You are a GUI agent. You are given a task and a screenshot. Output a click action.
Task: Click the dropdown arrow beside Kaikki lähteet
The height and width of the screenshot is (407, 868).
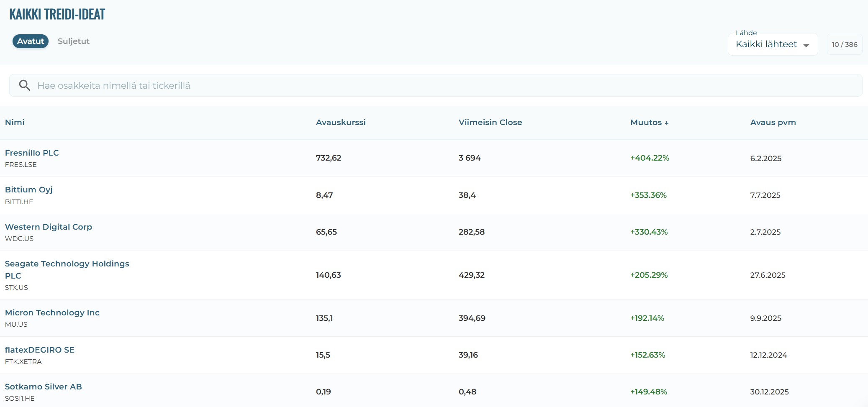coord(806,45)
